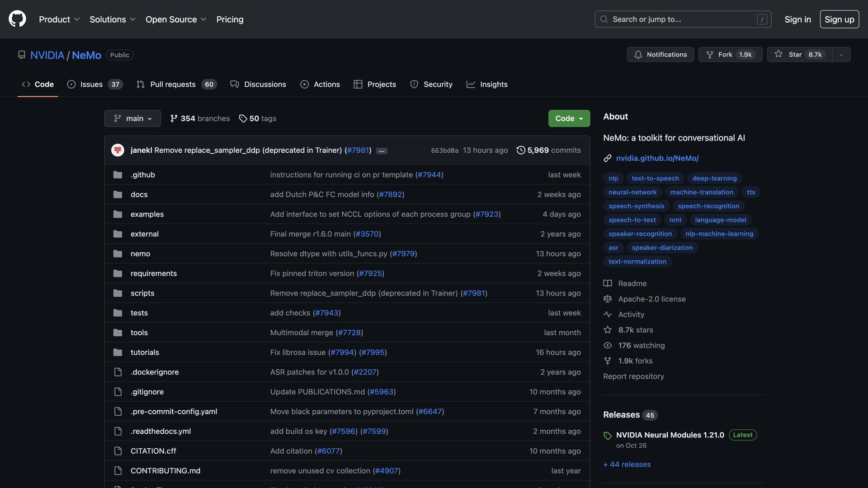
Task: Click the commit history clock icon
Action: tap(521, 150)
